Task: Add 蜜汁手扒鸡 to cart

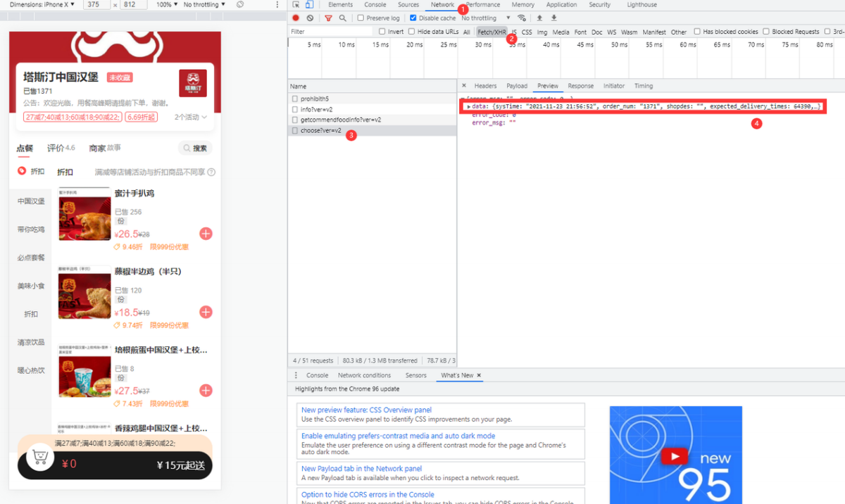Action: pyautogui.click(x=206, y=234)
